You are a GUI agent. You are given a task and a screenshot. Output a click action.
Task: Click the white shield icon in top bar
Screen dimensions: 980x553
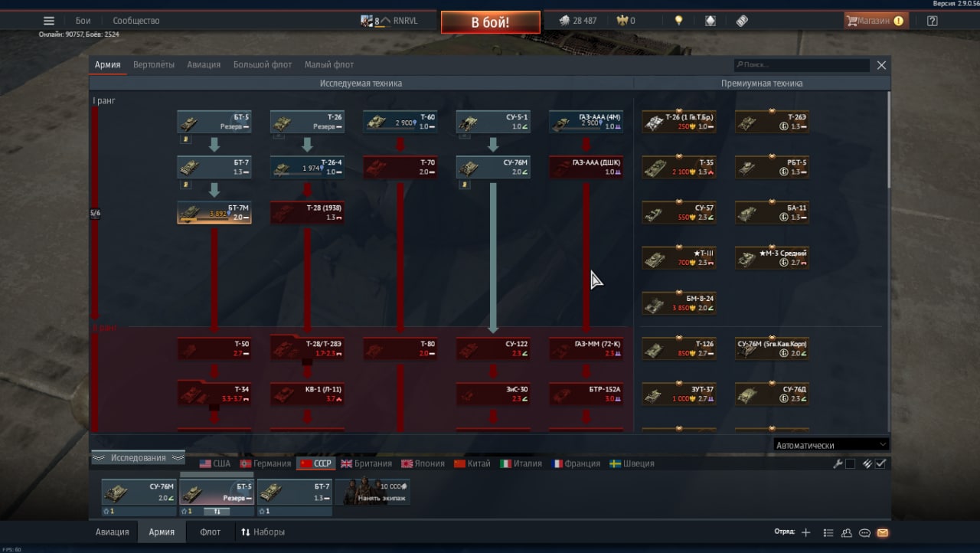(710, 21)
